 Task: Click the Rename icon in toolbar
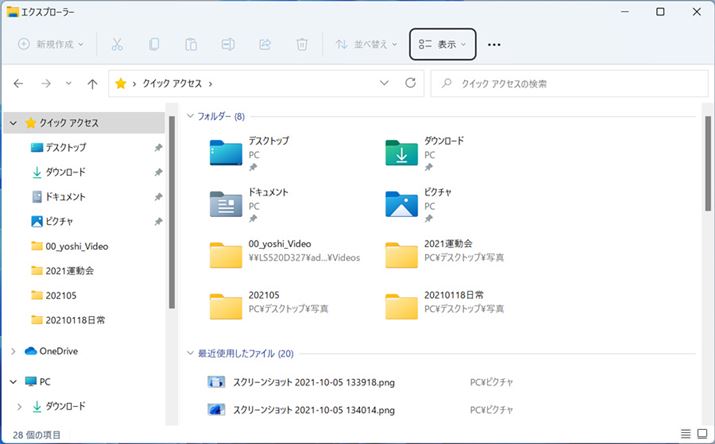point(228,45)
